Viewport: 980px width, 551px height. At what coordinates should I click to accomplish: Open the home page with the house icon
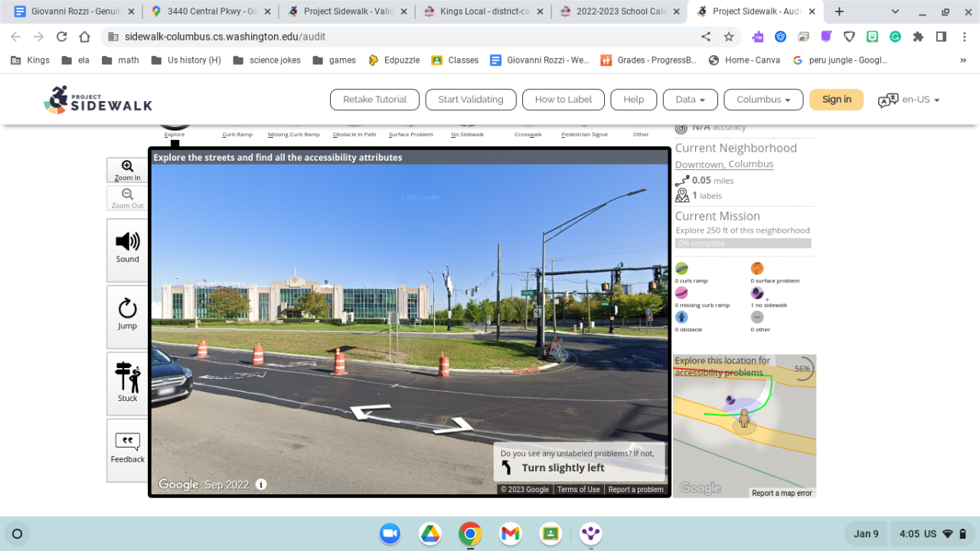pos(86,37)
